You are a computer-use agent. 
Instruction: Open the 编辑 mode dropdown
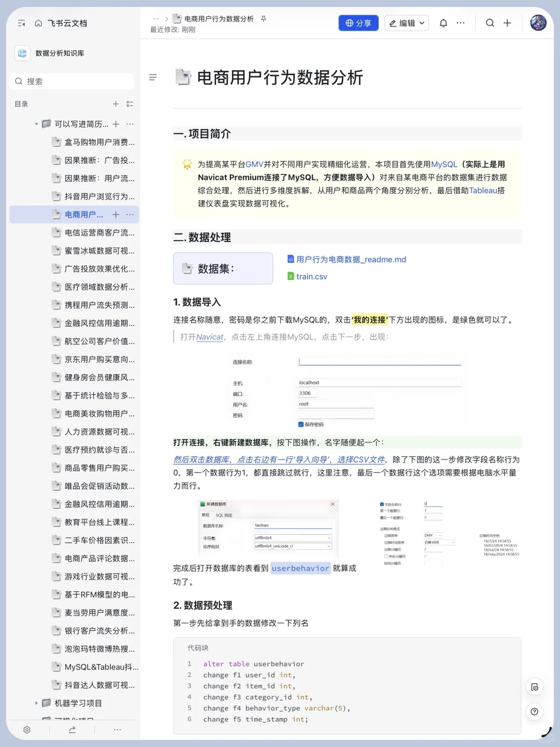click(x=407, y=23)
